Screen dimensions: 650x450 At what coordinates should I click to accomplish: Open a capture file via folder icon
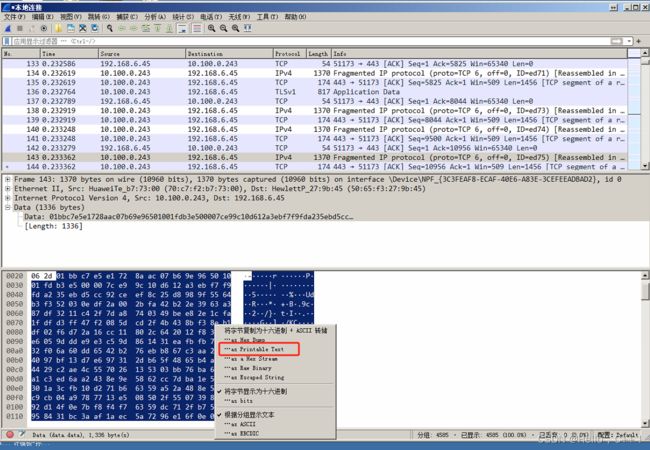point(58,28)
